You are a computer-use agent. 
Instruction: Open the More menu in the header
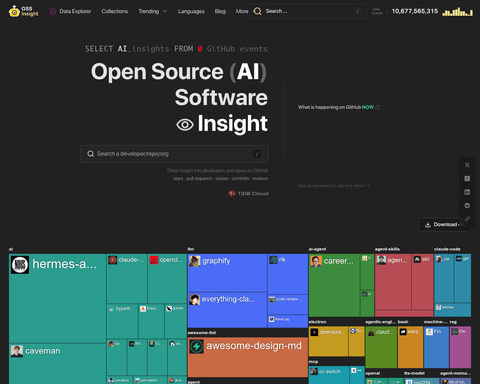pos(242,11)
